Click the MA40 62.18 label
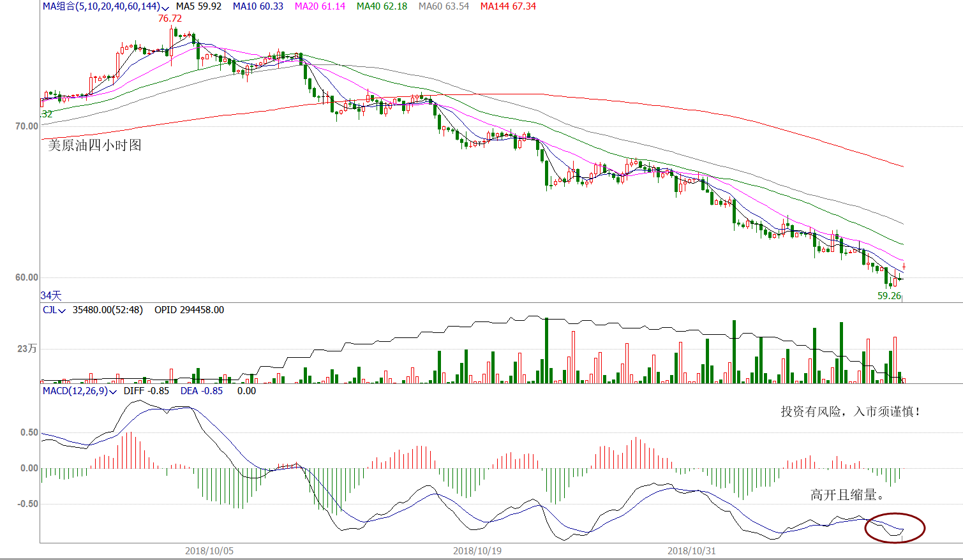 382,6
